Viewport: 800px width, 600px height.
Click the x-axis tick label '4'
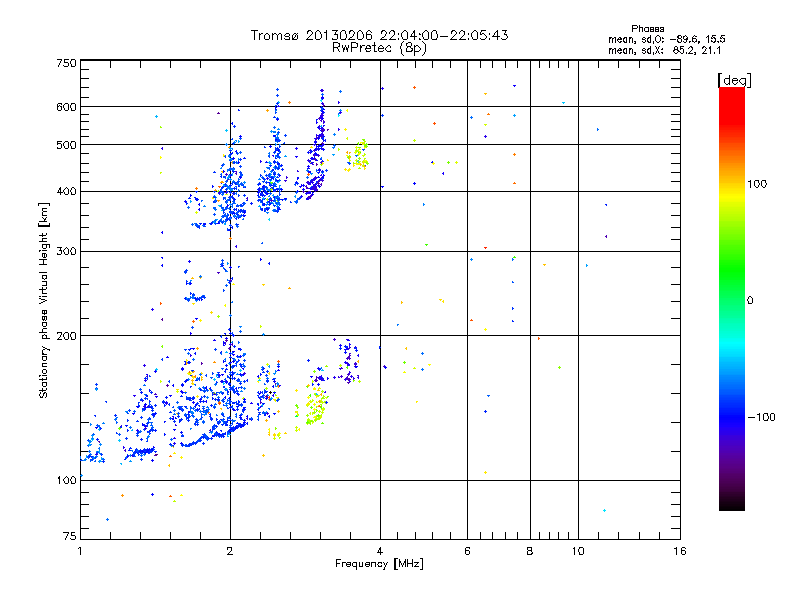tap(380, 551)
